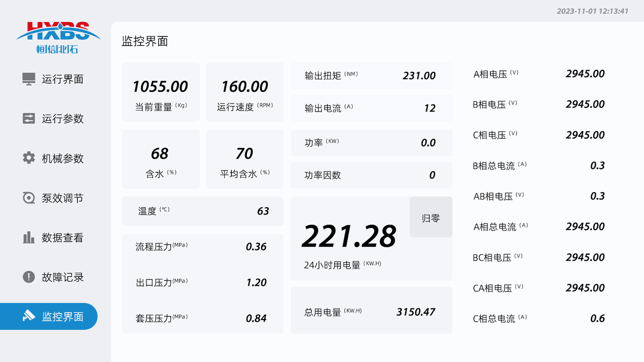
Task: Click the HXBS company logo
Action: 58,38
